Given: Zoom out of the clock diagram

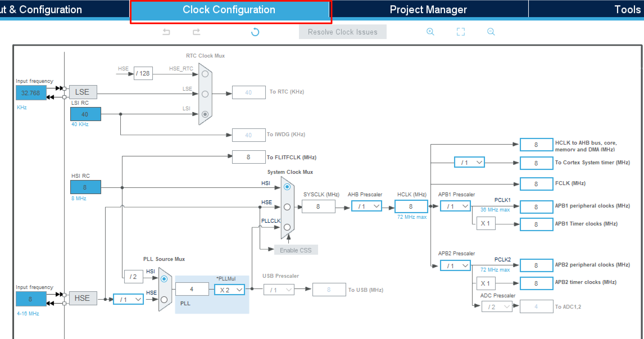Looking at the screenshot, I should click(491, 32).
